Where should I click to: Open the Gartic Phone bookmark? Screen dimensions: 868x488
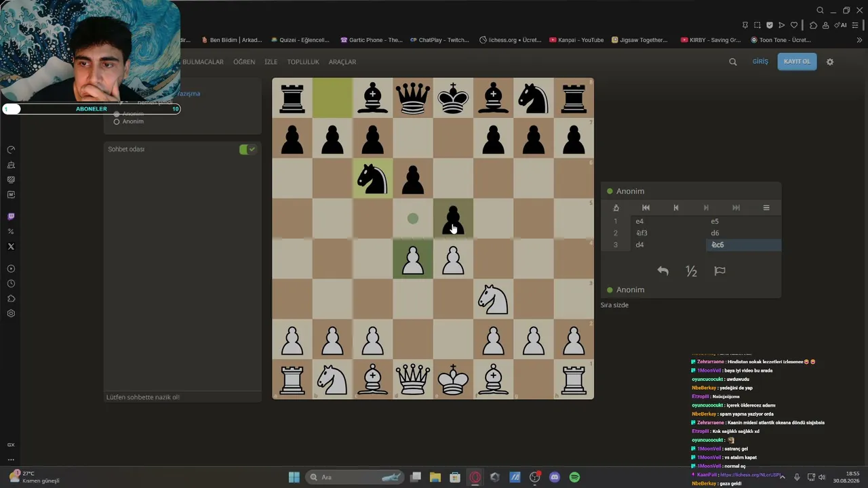[372, 40]
